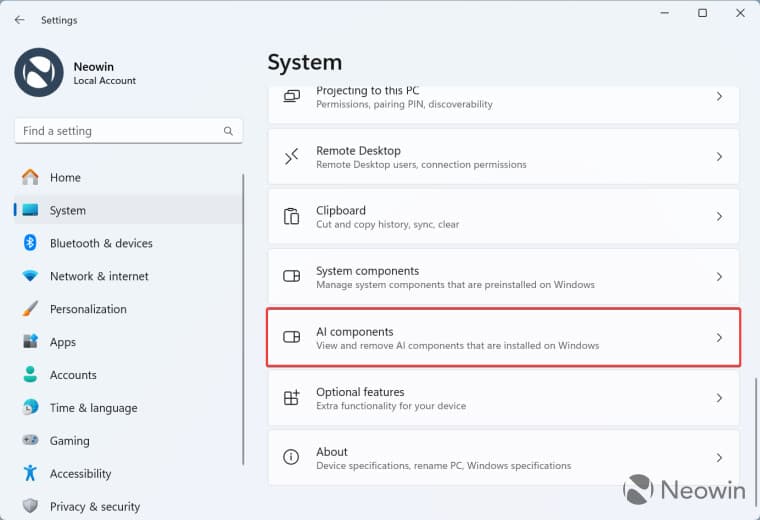Expand the Remote Desktop chevron arrow

pos(719,157)
